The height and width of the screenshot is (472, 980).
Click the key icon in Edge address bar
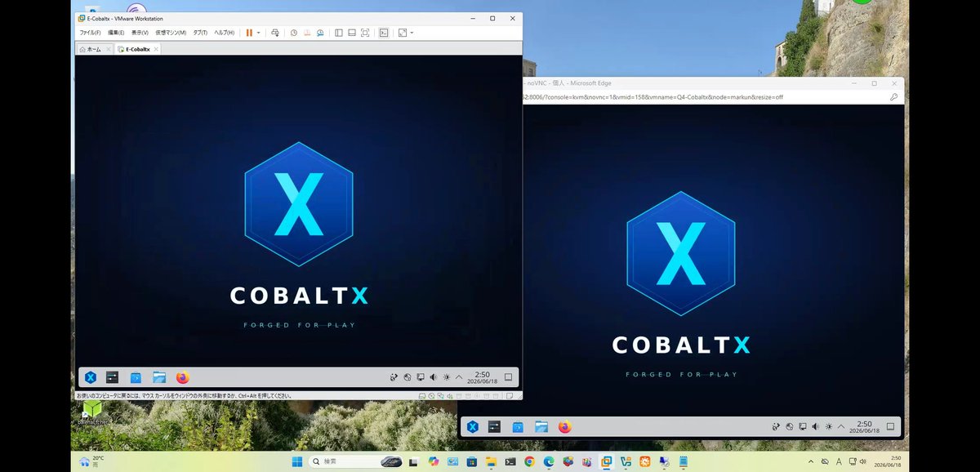[893, 96]
